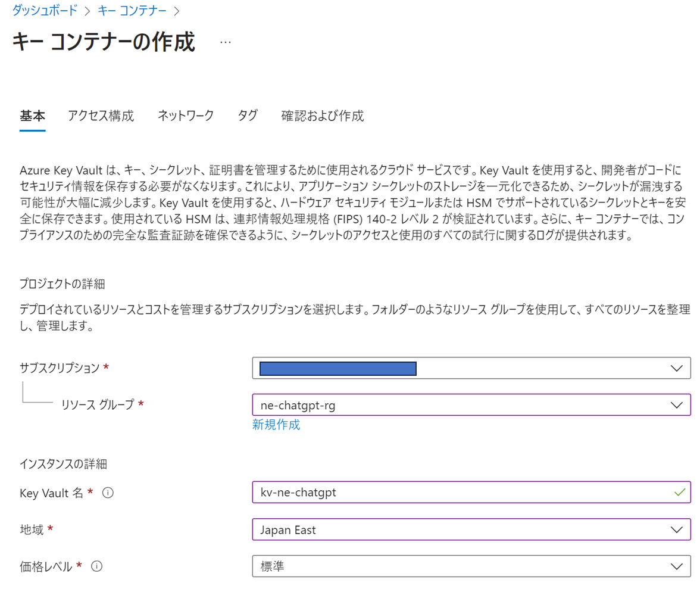Viewport: 700px width, 601px height.
Task: Open the サブスクリプション dropdown
Action: (x=471, y=369)
